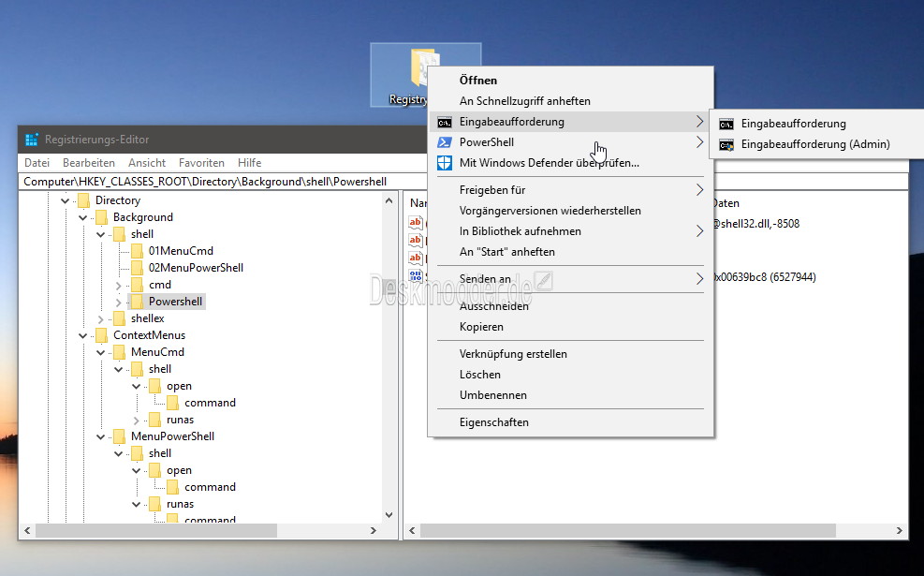
Task: Open Eigenschaften from context menu
Action: [x=570, y=422]
